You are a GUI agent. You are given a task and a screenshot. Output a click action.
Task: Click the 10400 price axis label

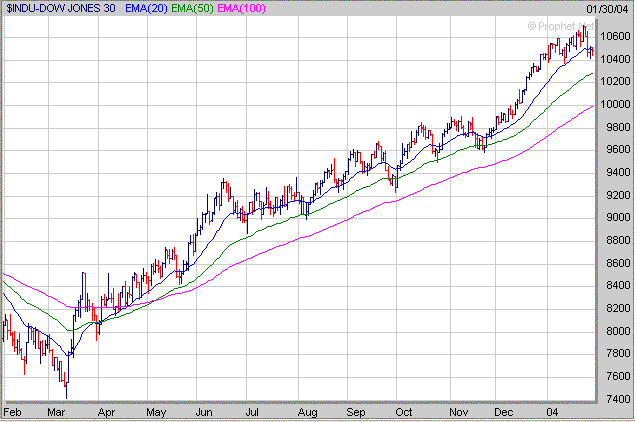coord(615,59)
